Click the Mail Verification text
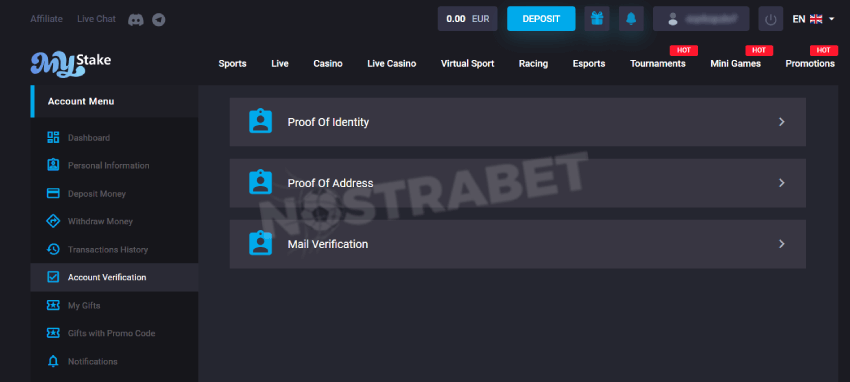850x382 pixels. [x=327, y=244]
